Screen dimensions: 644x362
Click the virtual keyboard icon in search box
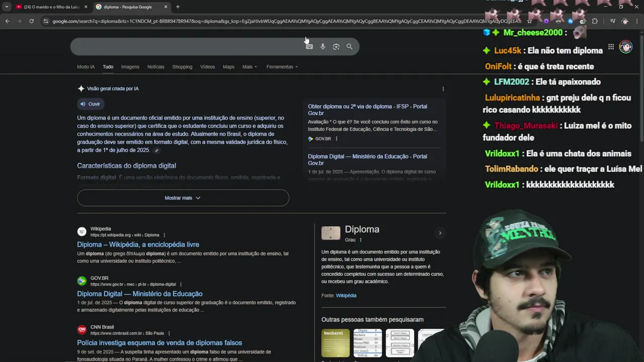point(309,47)
